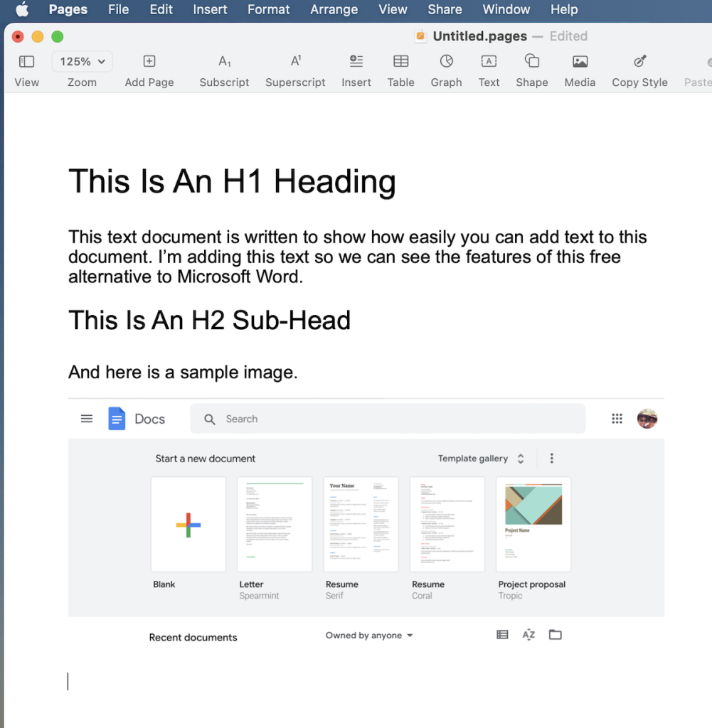Click the first body paragraph text
712x728 pixels.
[x=358, y=257]
